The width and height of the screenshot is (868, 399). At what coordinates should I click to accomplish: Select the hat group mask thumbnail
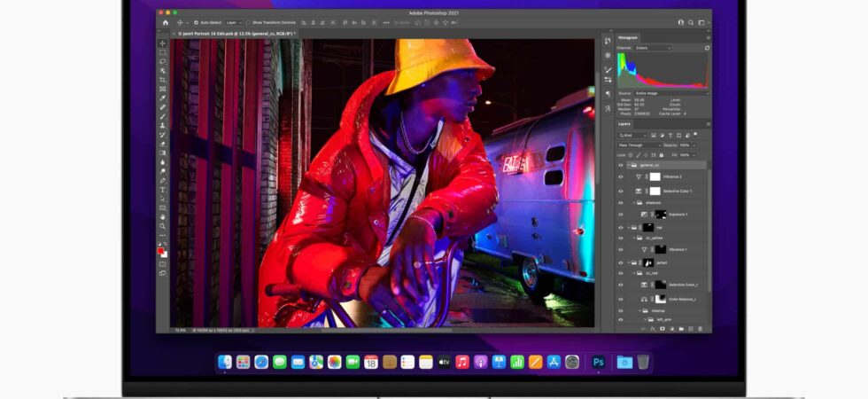click(647, 227)
